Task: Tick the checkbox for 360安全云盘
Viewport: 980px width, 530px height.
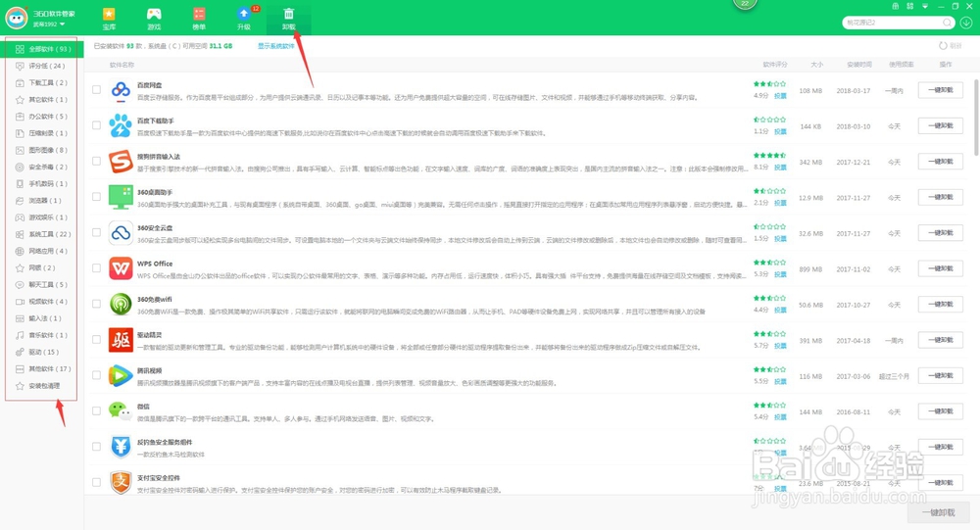Action: (x=96, y=232)
